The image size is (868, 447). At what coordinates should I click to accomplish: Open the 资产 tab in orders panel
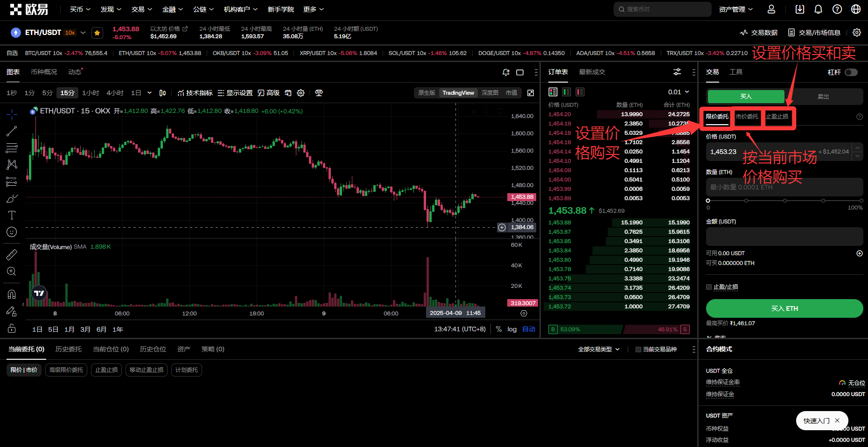click(x=184, y=349)
